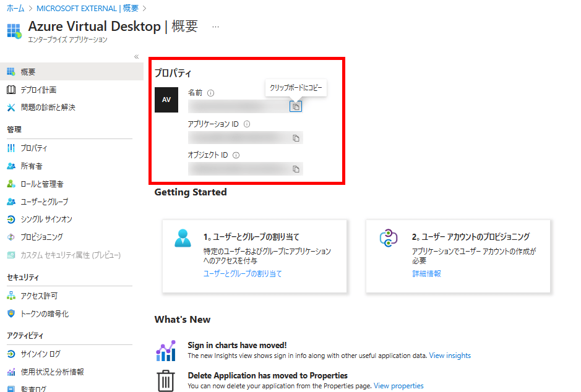Open the View insights link
The width and height of the screenshot is (581, 392).
click(x=450, y=356)
